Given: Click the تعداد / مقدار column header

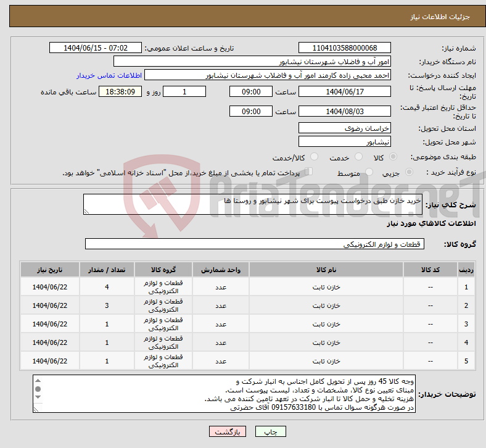Looking at the screenshot, I should 107,270.
